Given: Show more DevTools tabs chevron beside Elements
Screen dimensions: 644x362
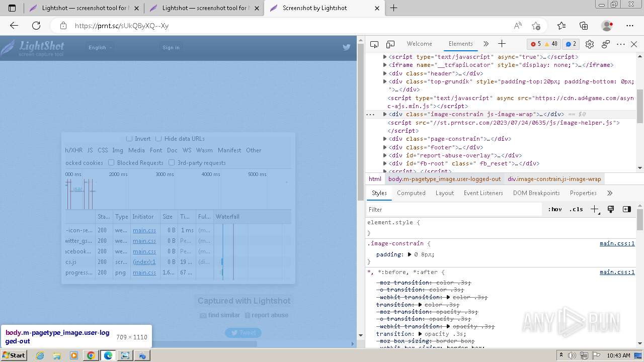Looking at the screenshot, I should tap(486, 44).
